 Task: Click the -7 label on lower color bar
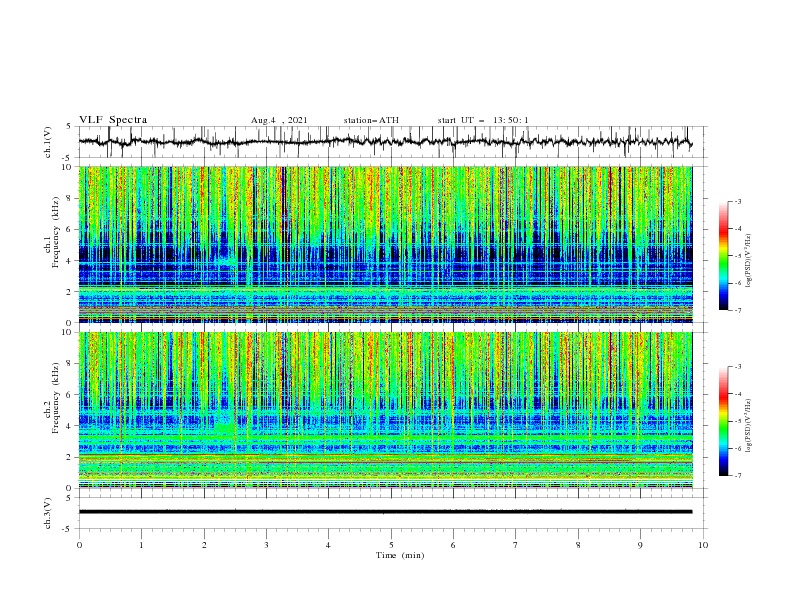click(738, 476)
